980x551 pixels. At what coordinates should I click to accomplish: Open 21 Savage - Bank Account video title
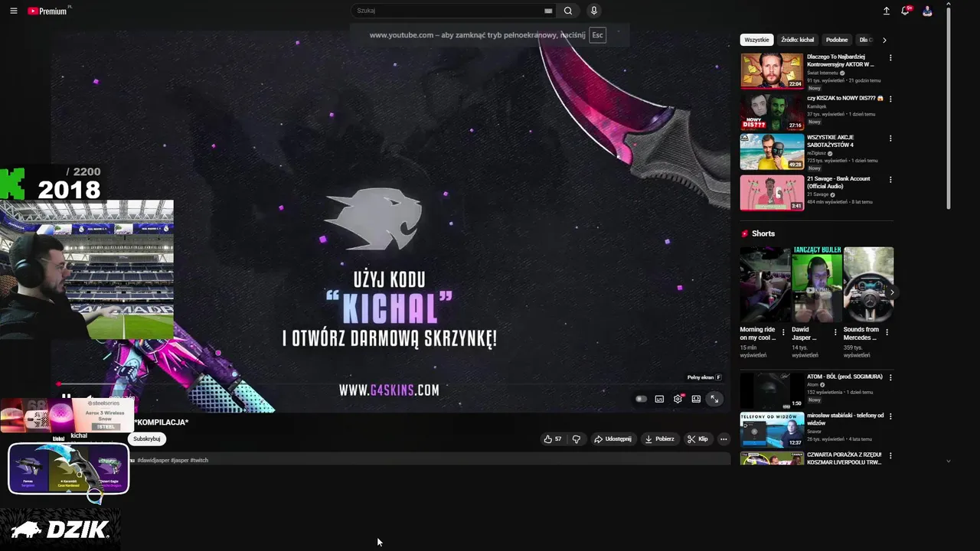838,182
